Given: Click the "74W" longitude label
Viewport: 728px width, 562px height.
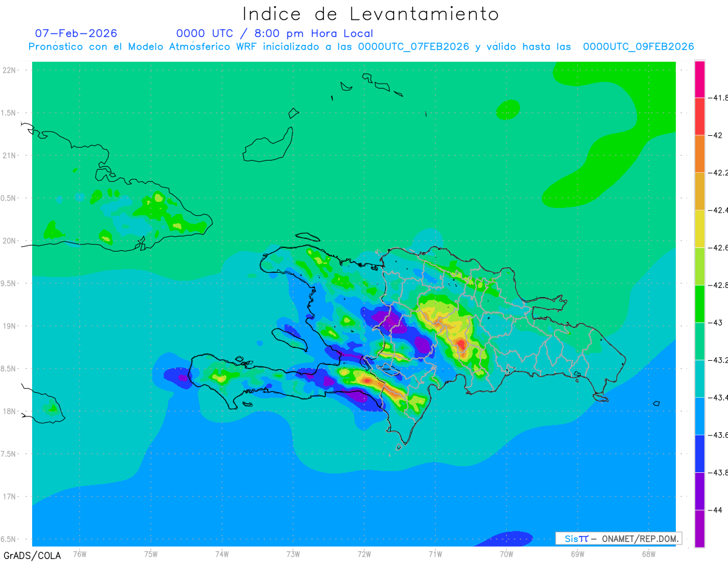Looking at the screenshot, I should pos(221,554).
